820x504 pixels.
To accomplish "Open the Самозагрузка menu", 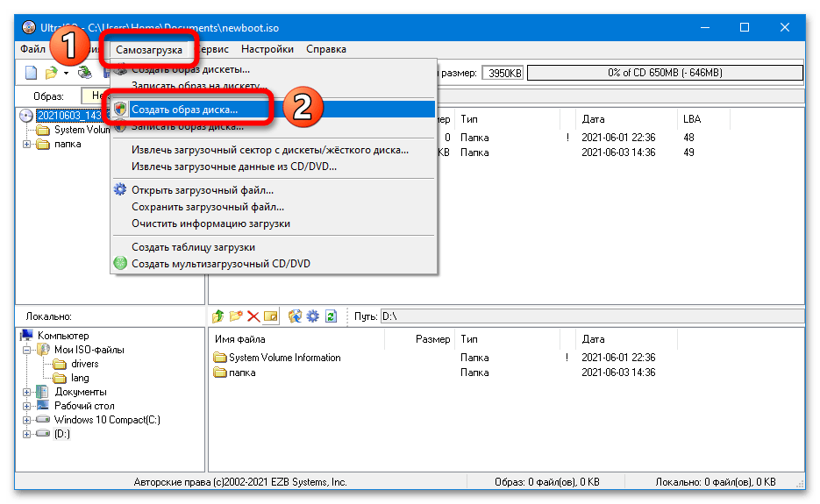I will [x=149, y=50].
